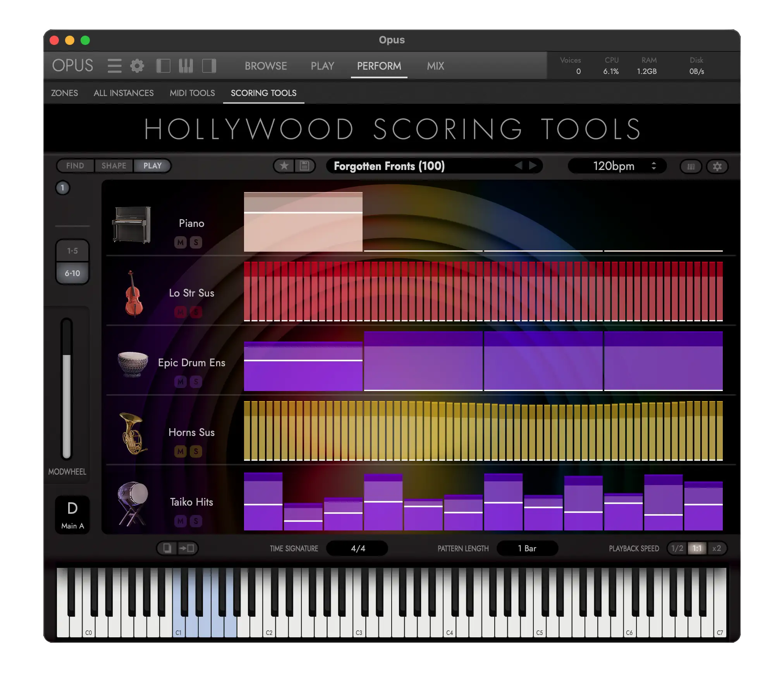Image resolution: width=784 pixels, height=700 pixels.
Task: Click the MODWHEEL vertical slider
Action: (67, 388)
